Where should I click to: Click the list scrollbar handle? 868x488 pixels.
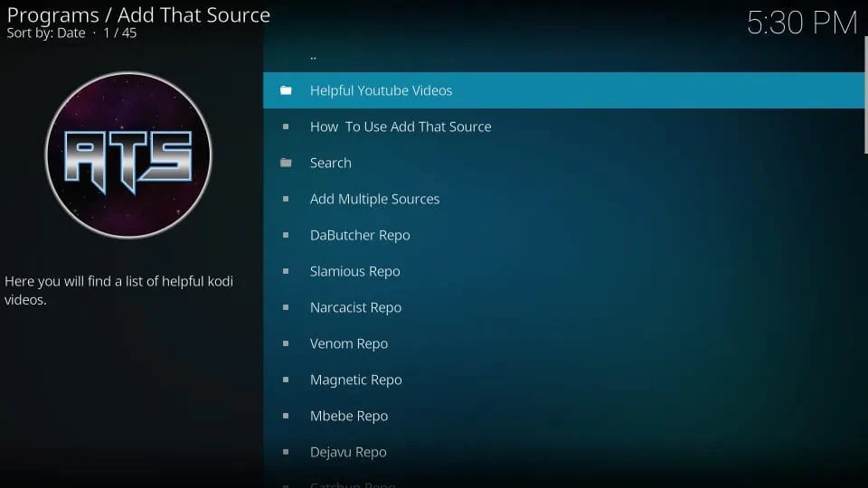[x=866, y=95]
